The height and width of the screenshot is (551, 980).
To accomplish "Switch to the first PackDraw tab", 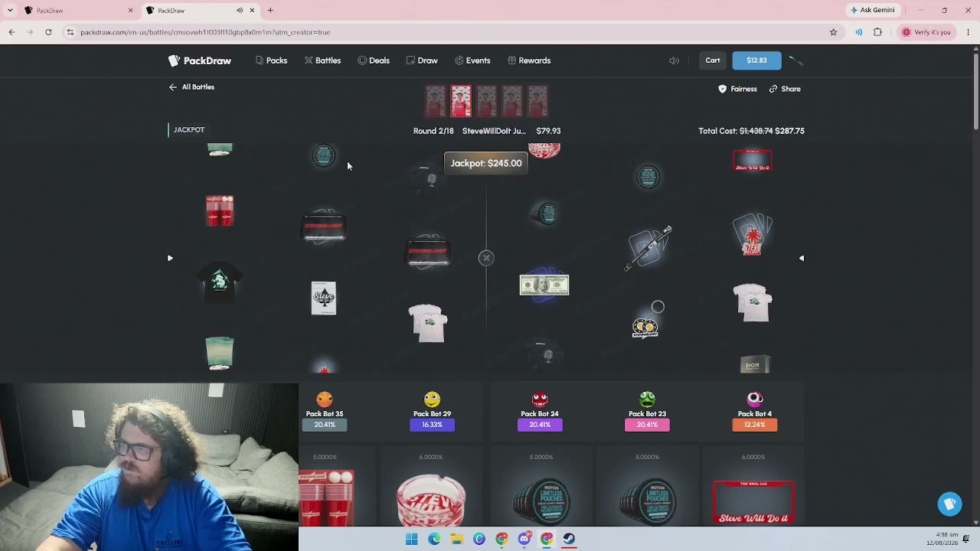I will pyautogui.click(x=77, y=10).
